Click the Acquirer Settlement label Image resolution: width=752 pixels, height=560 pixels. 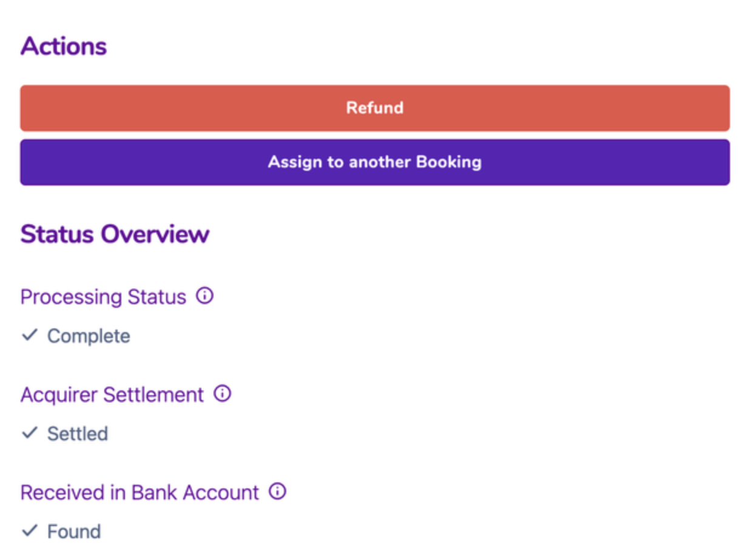coord(112,395)
